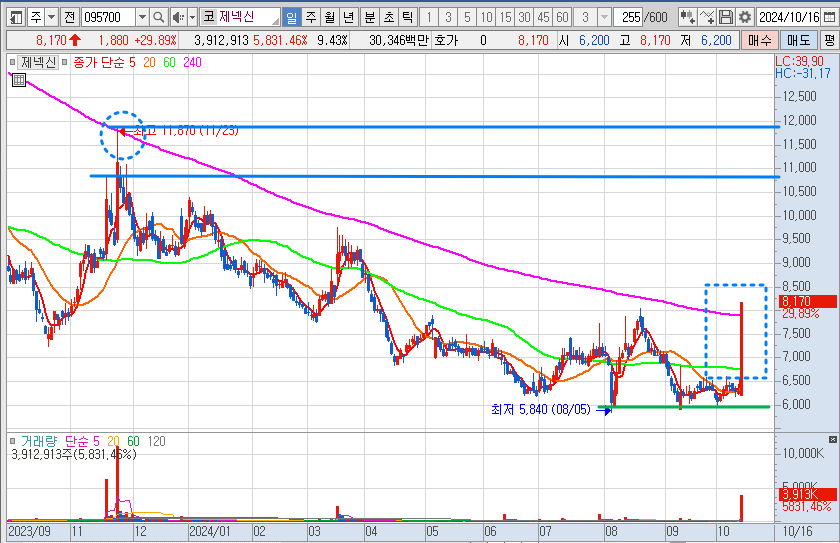The height and width of the screenshot is (543, 840).
Task: Expand the stock code history dropdown
Action: [142, 18]
